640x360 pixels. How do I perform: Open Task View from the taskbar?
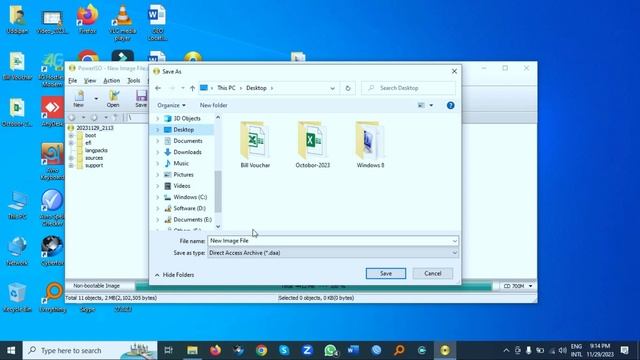coord(168,350)
